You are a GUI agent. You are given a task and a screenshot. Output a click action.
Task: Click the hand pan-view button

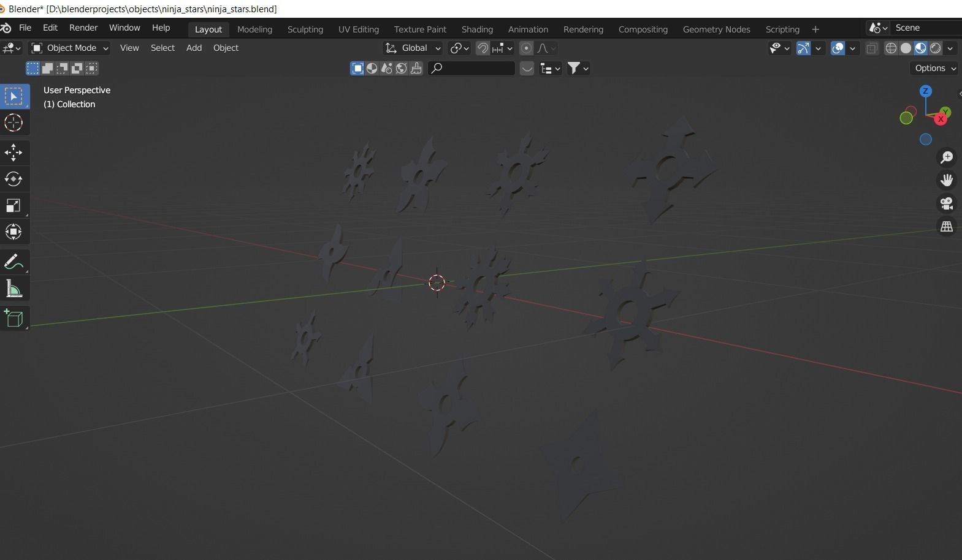click(x=947, y=180)
